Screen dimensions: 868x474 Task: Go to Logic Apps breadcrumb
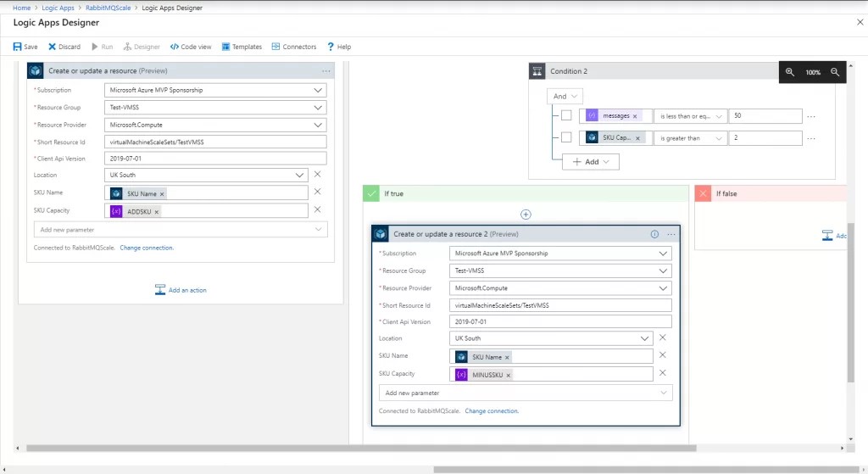point(58,8)
